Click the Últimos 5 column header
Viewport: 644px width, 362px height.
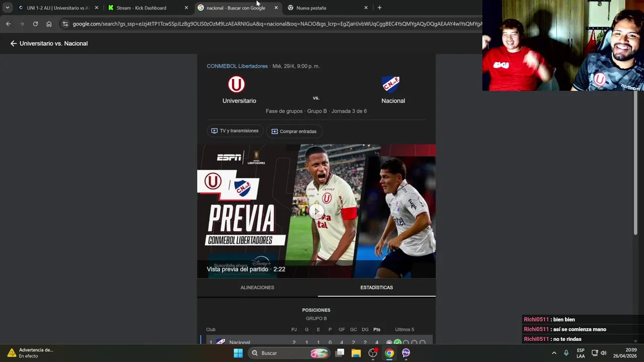pos(405,329)
